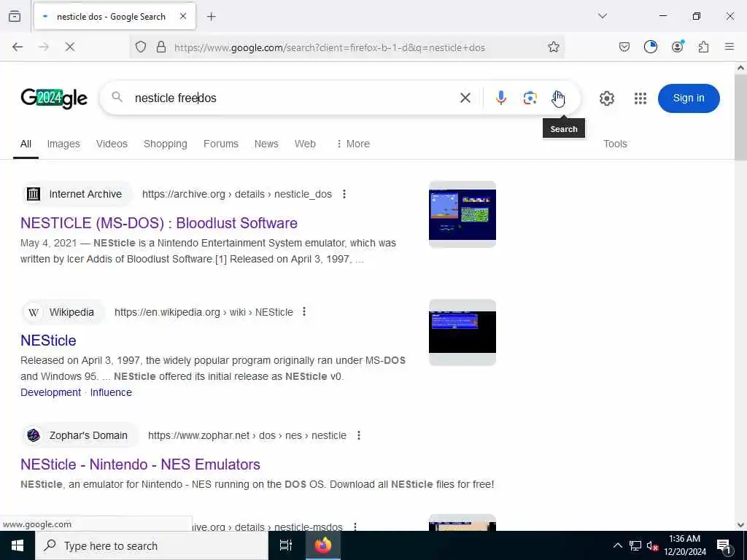The image size is (747, 560).
Task: Open the network tray icon
Action: (635, 545)
